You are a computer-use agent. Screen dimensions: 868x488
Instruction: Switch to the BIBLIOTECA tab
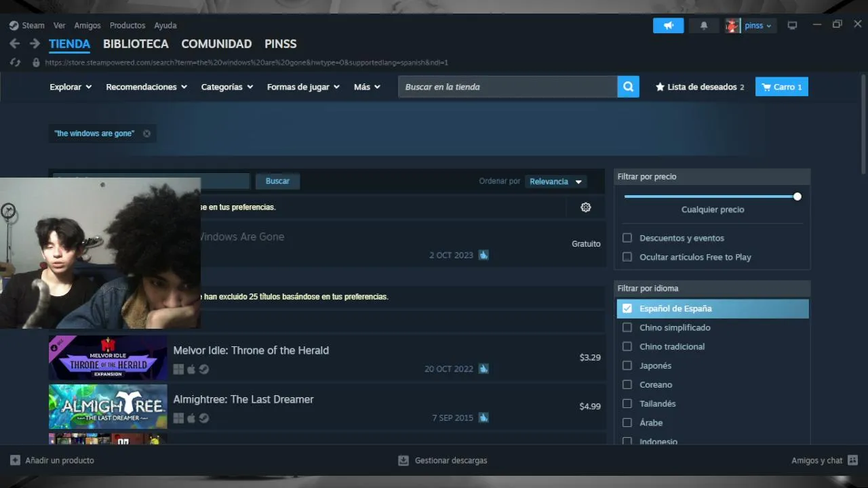(x=136, y=44)
